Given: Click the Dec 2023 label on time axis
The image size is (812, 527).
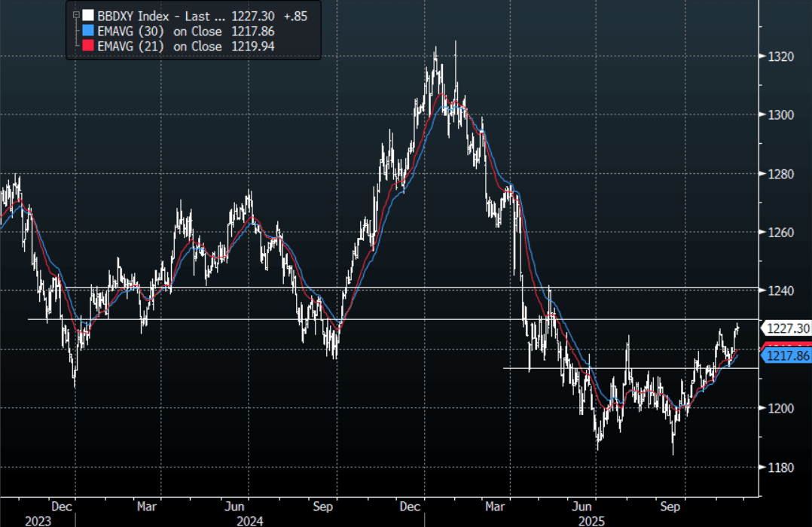Looking at the screenshot, I should [x=62, y=506].
